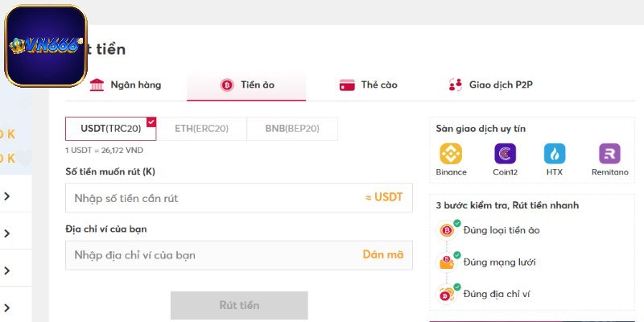Image resolution: width=644 pixels, height=322 pixels.
Task: Switch to the Tiền ảo tab
Action: click(246, 85)
